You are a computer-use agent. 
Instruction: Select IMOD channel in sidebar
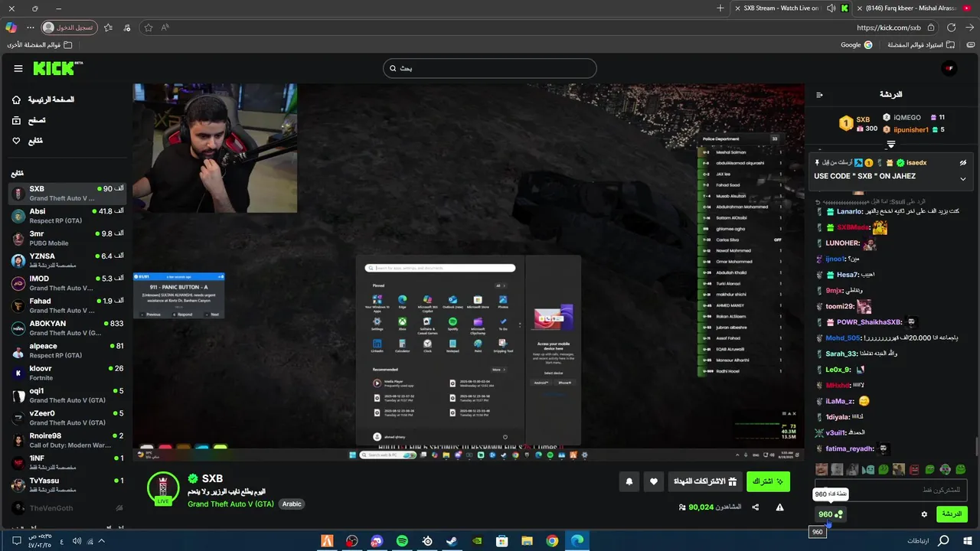coord(67,283)
